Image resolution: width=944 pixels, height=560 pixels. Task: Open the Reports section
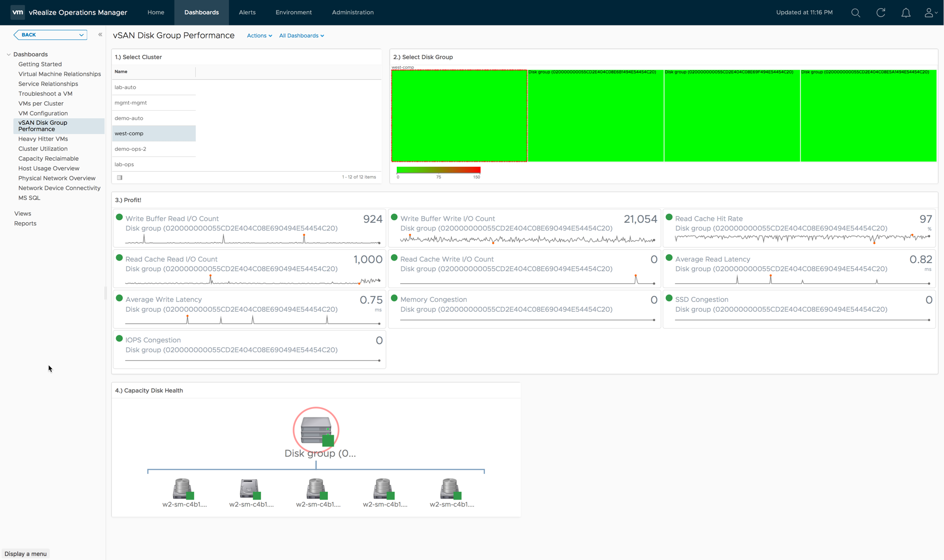tap(25, 223)
